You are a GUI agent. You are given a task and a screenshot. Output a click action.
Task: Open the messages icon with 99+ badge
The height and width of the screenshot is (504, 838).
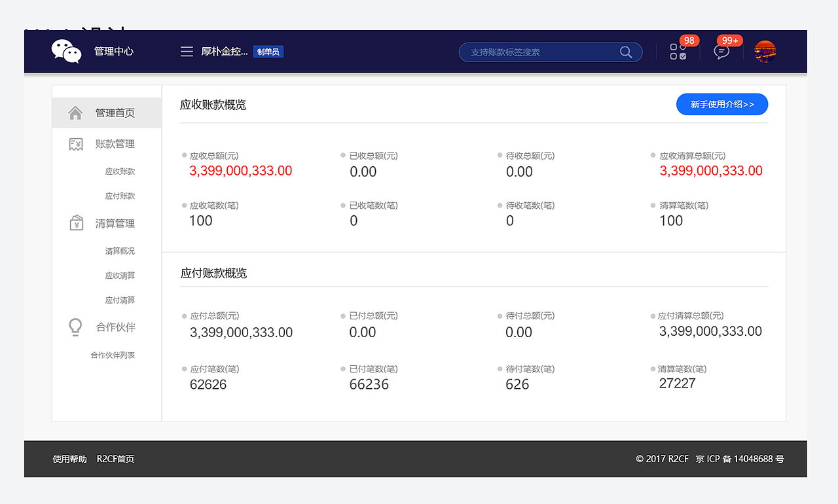[x=721, y=52]
